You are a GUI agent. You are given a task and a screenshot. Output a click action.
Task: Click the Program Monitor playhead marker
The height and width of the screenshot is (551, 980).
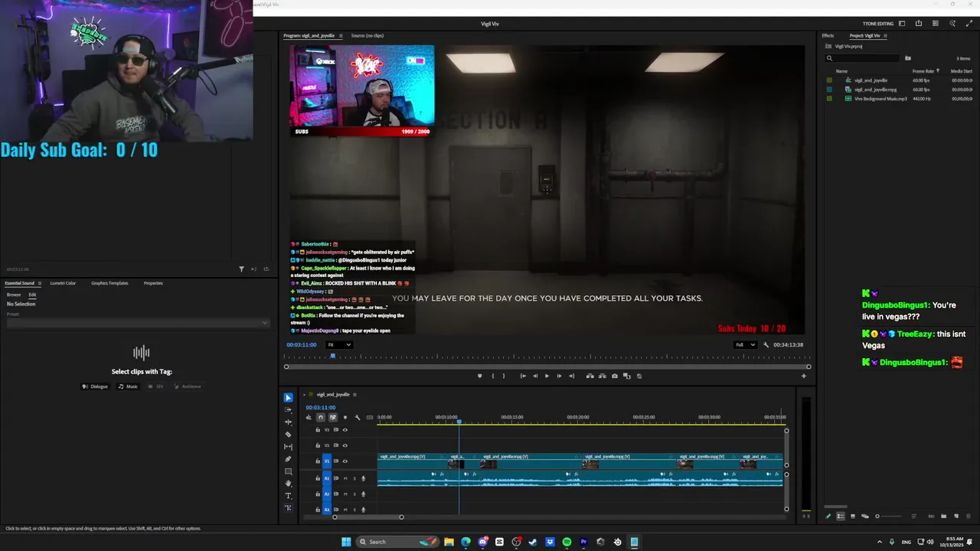coord(332,356)
